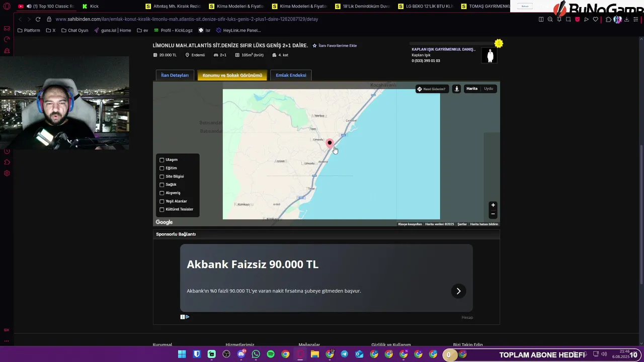Open Outlook from the taskbar
The image size is (644, 362).
(359, 354)
